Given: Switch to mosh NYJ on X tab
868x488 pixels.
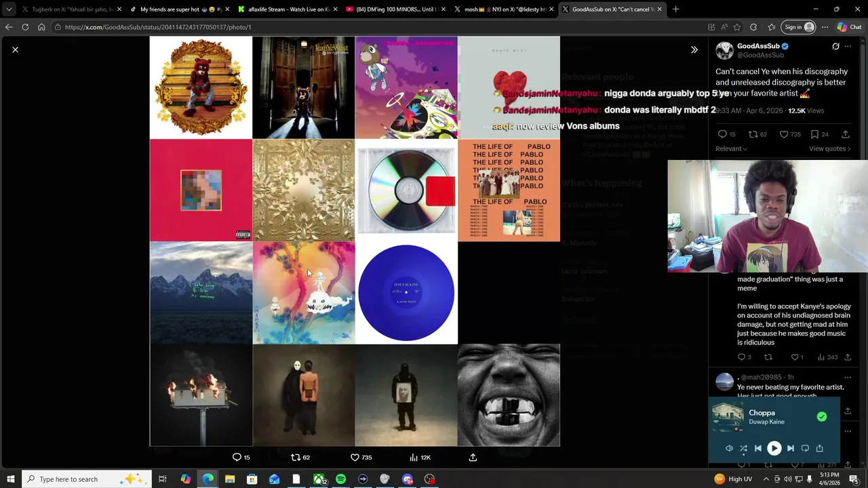Looking at the screenshot, I should pyautogui.click(x=502, y=9).
